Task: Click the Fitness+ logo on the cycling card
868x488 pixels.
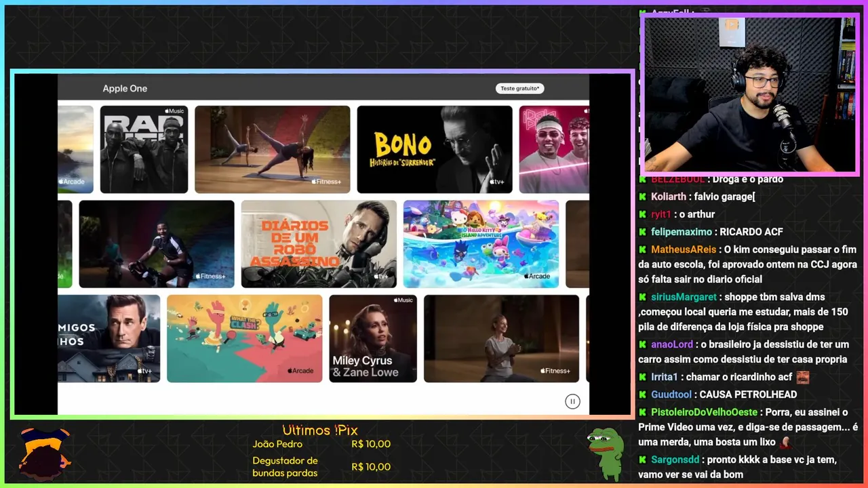Action: (210, 276)
